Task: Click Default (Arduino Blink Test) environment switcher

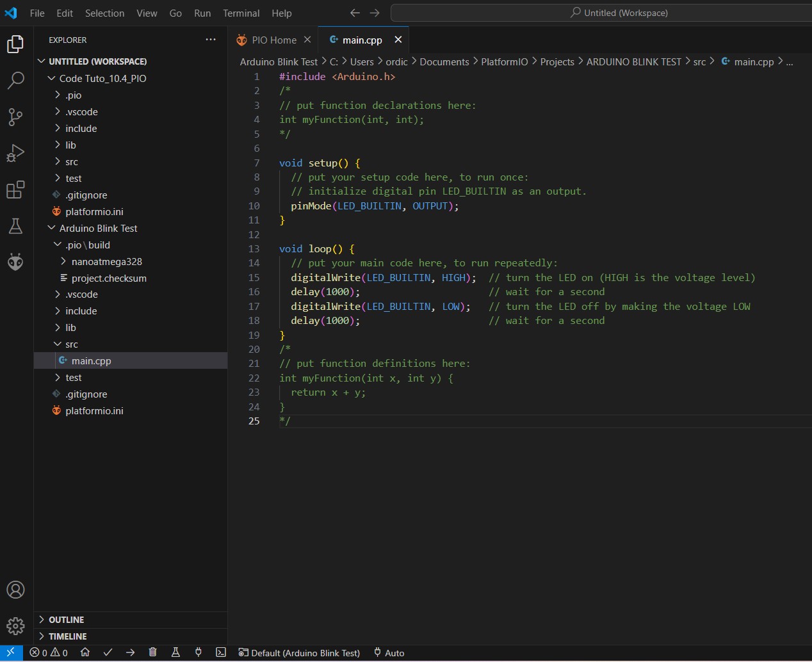Action: click(x=299, y=653)
